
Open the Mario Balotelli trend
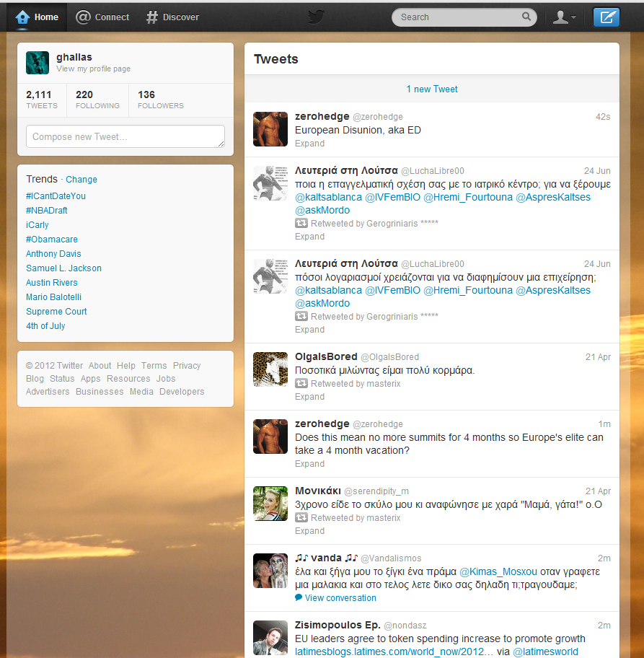click(53, 297)
